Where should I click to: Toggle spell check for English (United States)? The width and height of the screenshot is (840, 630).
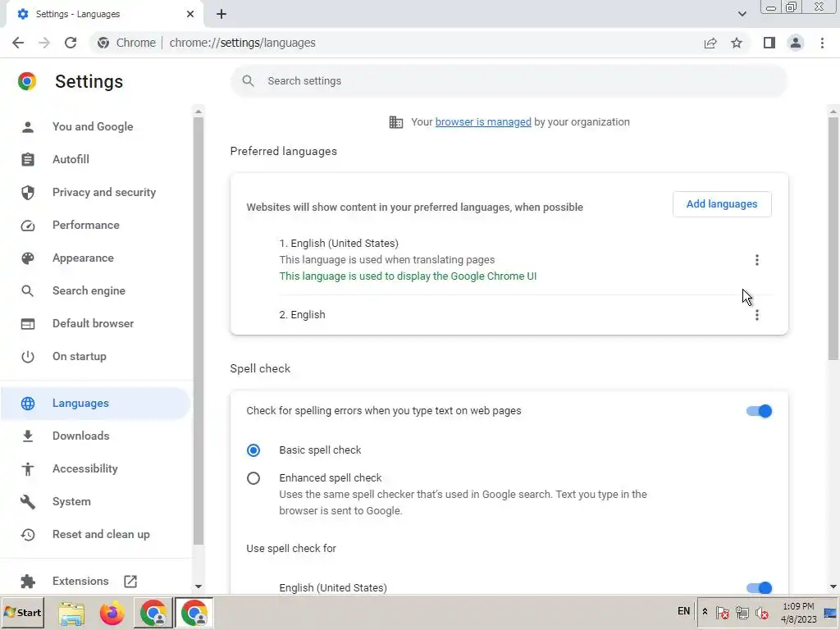click(759, 588)
